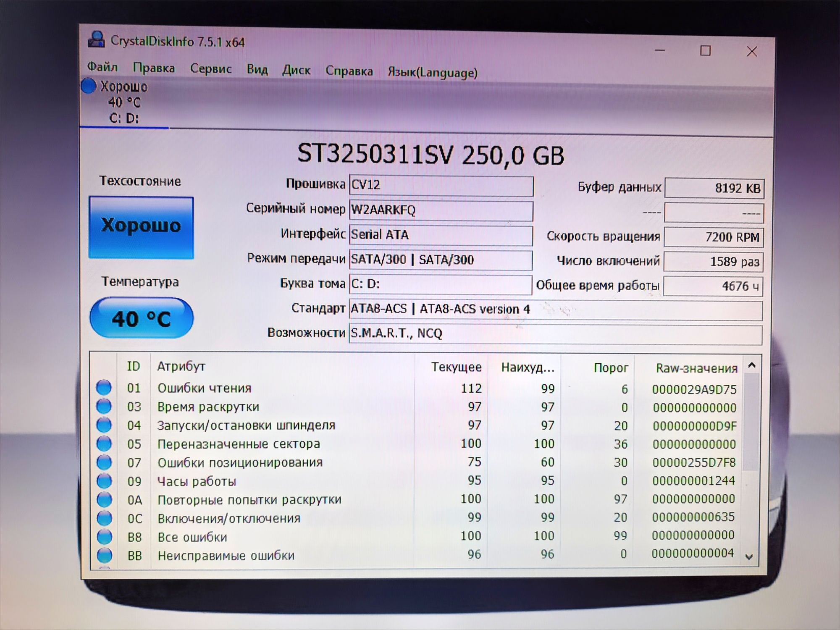The height and width of the screenshot is (630, 840).
Task: Click status circle of row 05 Переназначенные сектора
Action: tap(104, 443)
